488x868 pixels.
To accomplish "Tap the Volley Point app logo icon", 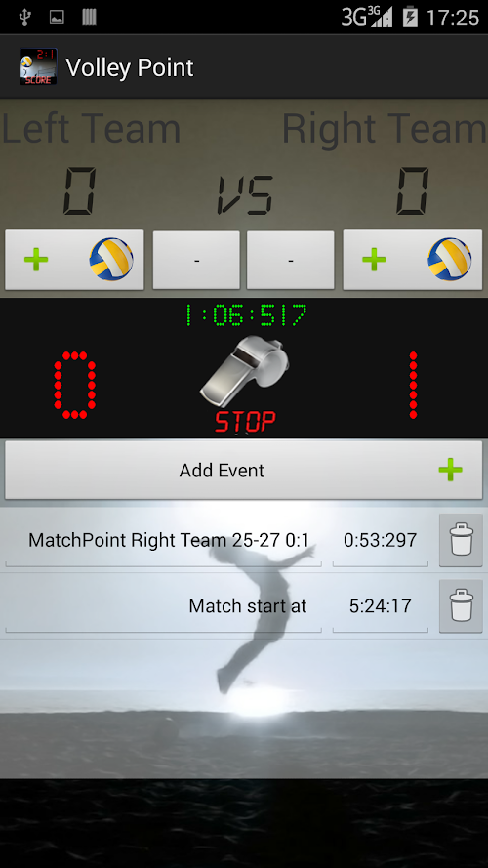I will (x=38, y=67).
